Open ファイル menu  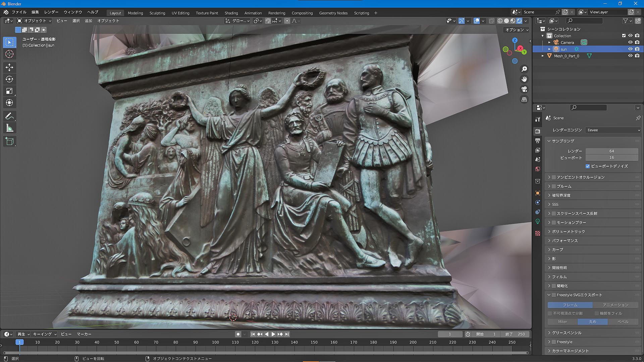click(x=19, y=12)
